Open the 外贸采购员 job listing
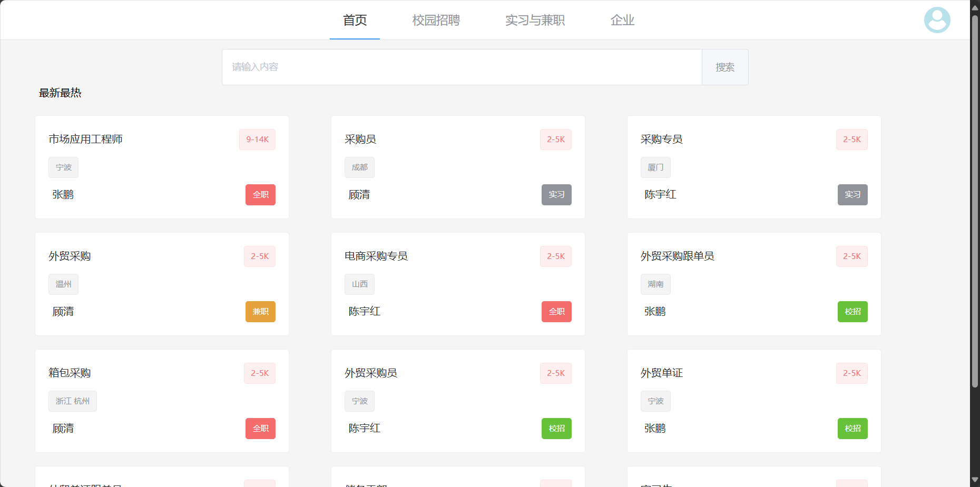This screenshot has width=980, height=487. click(x=371, y=373)
